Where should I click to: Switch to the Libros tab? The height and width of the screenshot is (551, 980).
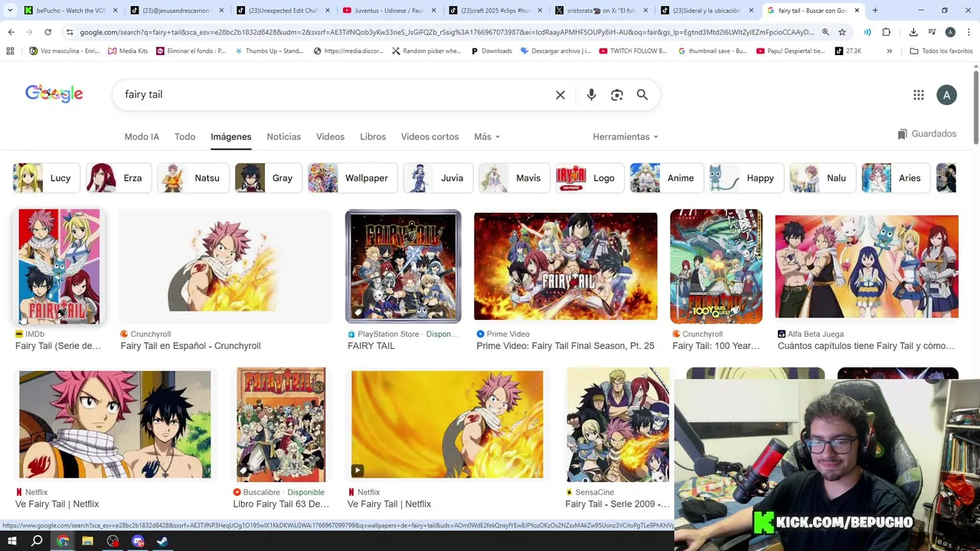(373, 136)
